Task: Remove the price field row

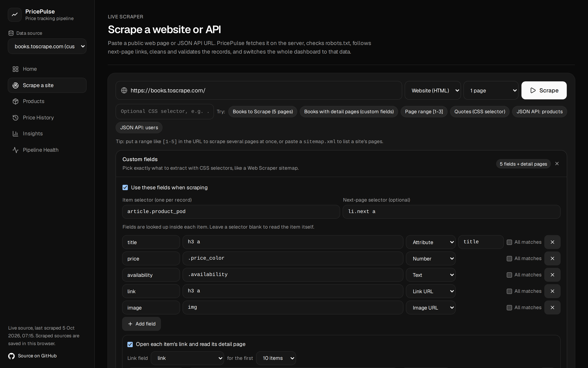Action: (552, 258)
